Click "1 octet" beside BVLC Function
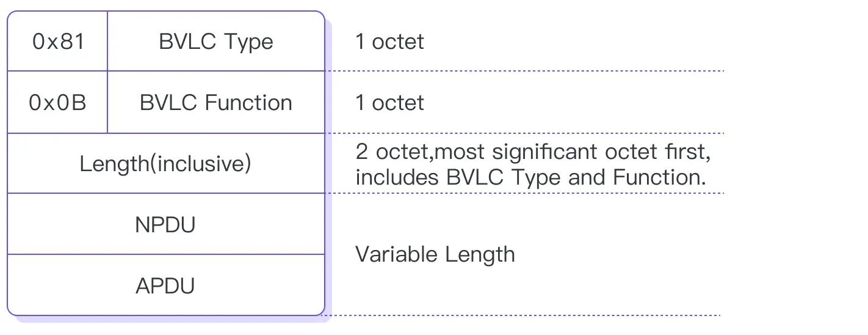 click(x=389, y=103)
